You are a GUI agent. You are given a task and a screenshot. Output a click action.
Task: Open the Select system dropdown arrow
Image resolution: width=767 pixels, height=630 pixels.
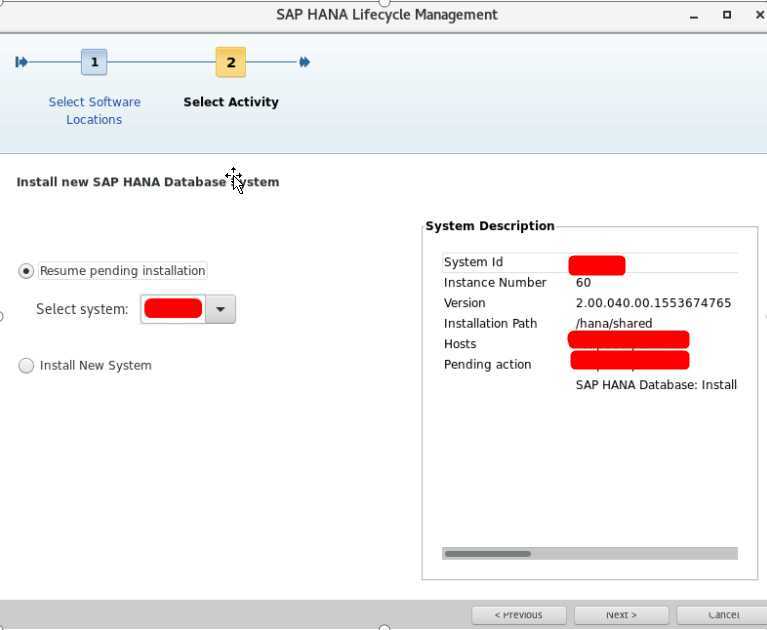(221, 309)
